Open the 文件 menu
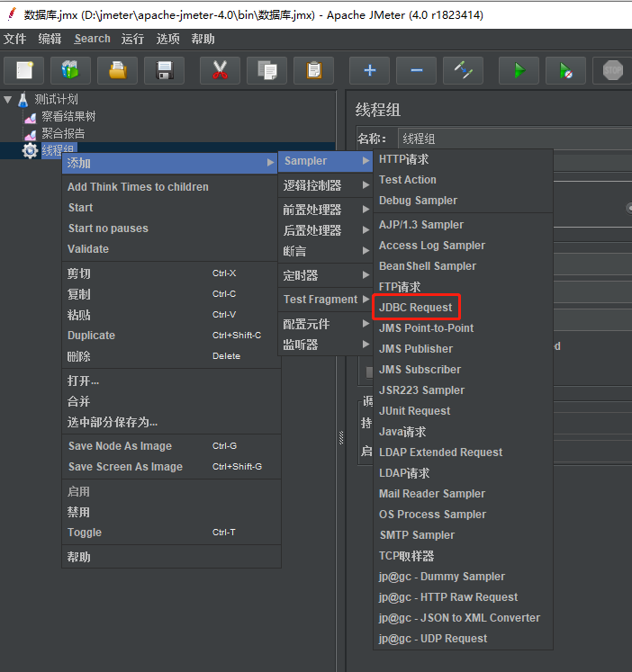Viewport: 632px width, 672px height. (x=15, y=39)
